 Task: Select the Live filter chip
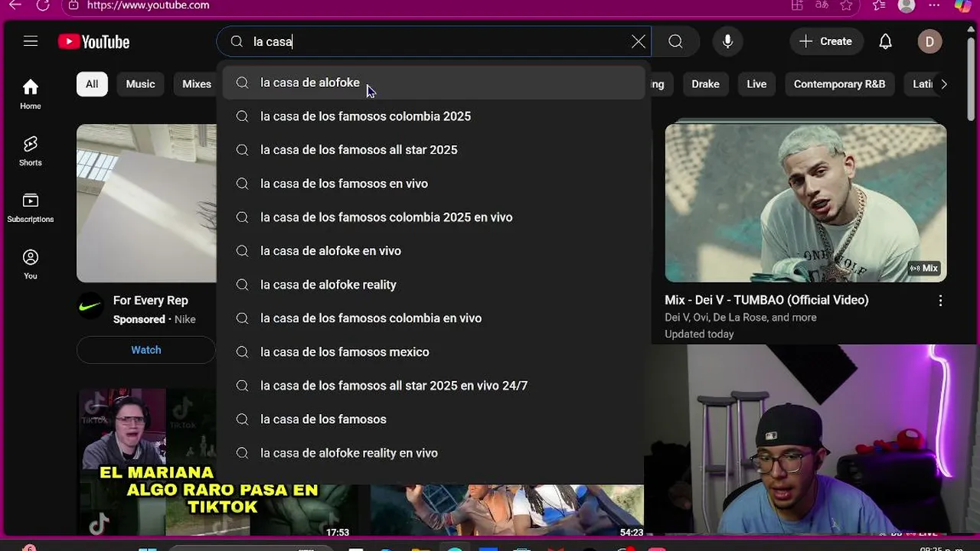(x=756, y=84)
